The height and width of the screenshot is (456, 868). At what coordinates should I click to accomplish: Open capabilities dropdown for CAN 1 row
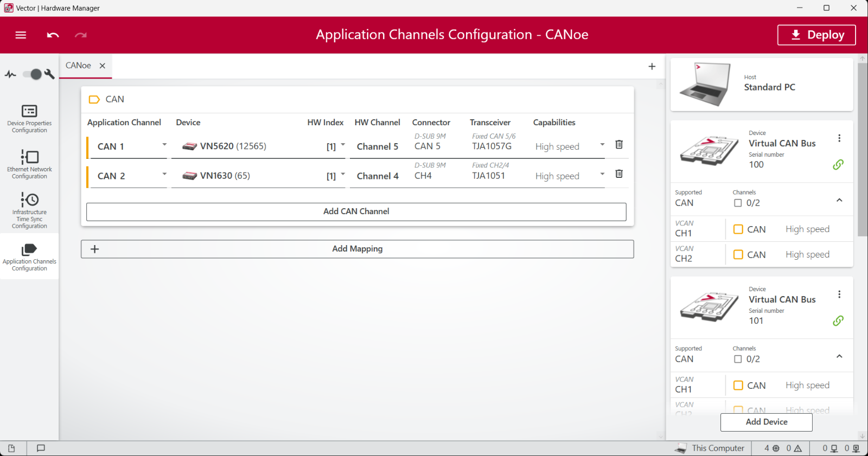point(602,145)
